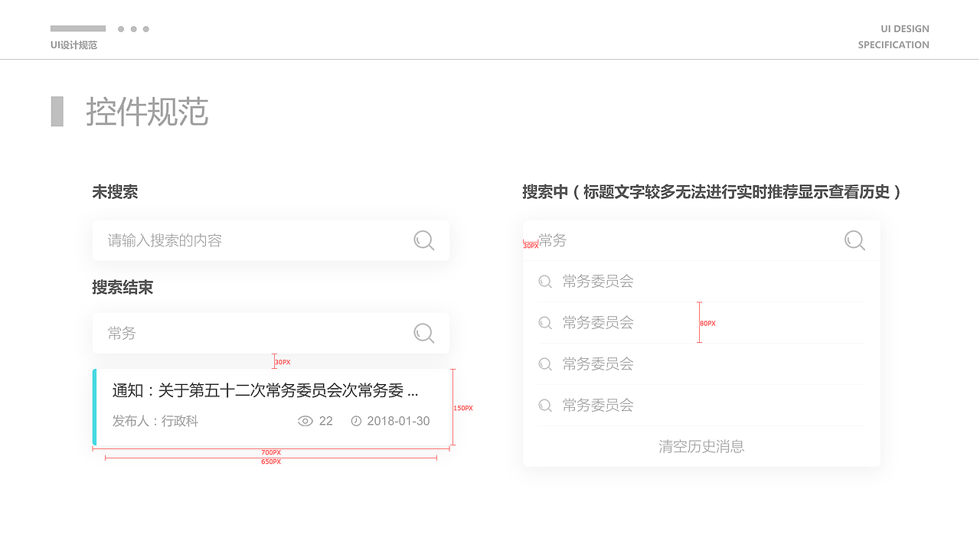
Task: Click the clock icon before 2018-01-30
Action: [356, 421]
